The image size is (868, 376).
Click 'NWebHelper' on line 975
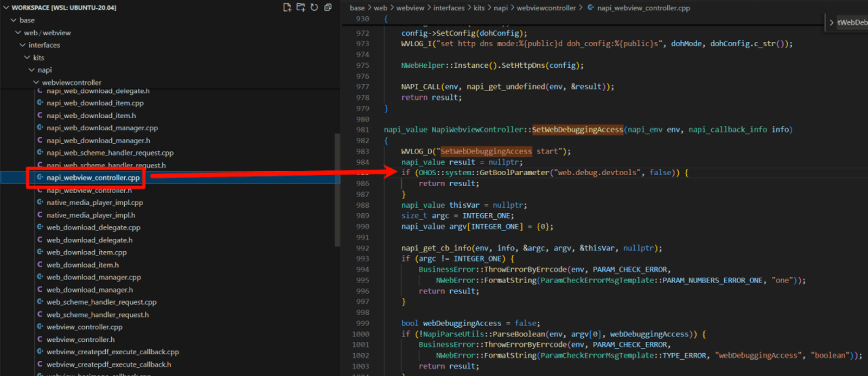(x=423, y=65)
